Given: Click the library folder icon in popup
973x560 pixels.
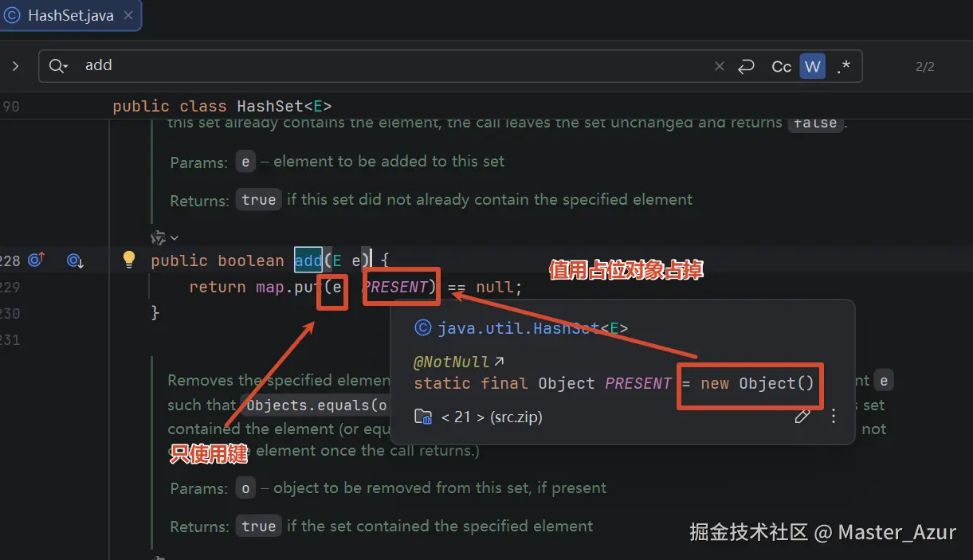Looking at the screenshot, I should [x=423, y=417].
